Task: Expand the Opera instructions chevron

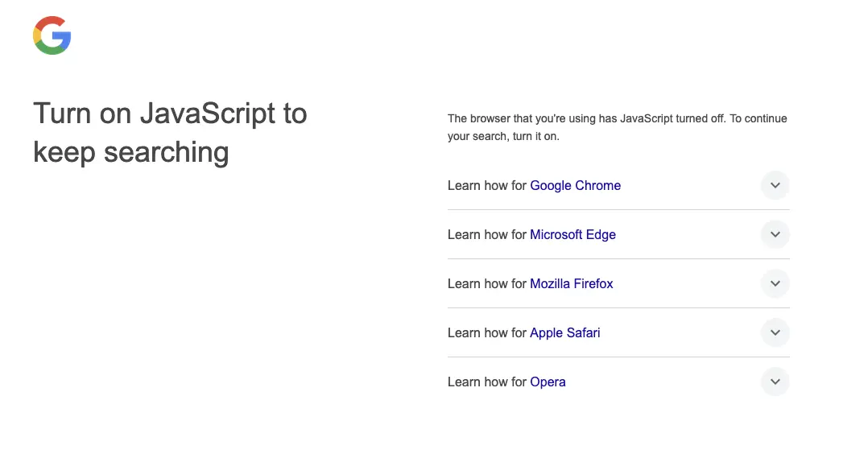Action: pos(775,382)
